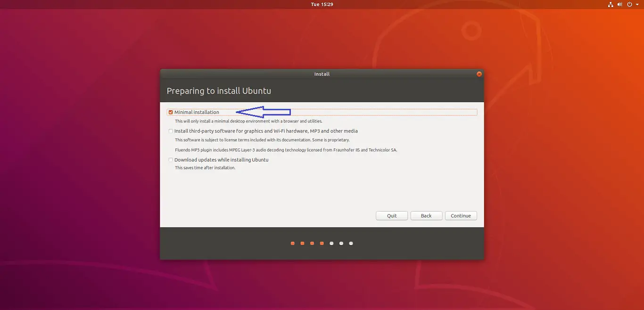The width and height of the screenshot is (644, 310).
Task: Open the volume speaker icon
Action: (619, 4)
